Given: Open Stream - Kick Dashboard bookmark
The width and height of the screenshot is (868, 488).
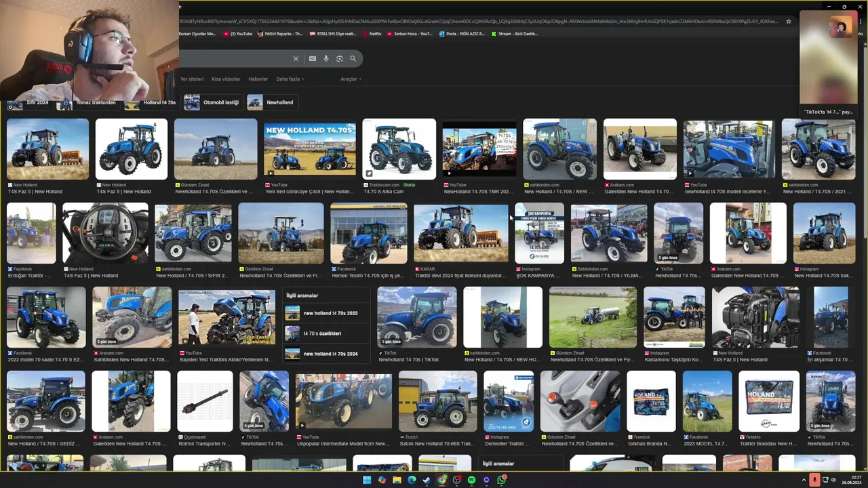Looking at the screenshot, I should [x=514, y=33].
